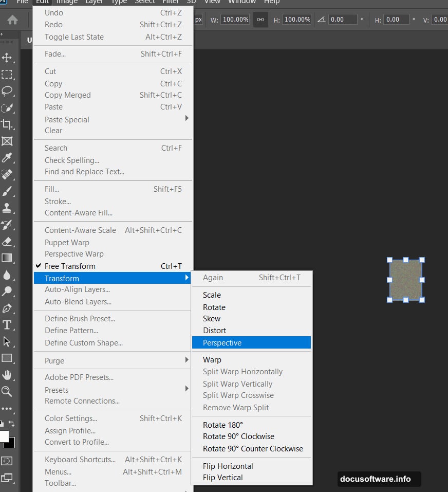Click the width percentage input field
This screenshot has width=448, height=492.
click(235, 20)
